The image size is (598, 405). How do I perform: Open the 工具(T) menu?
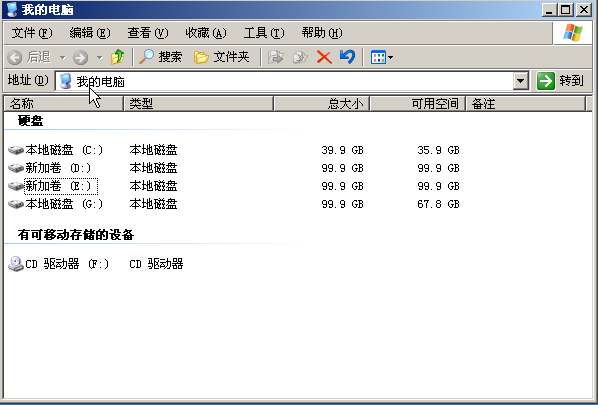tap(264, 33)
